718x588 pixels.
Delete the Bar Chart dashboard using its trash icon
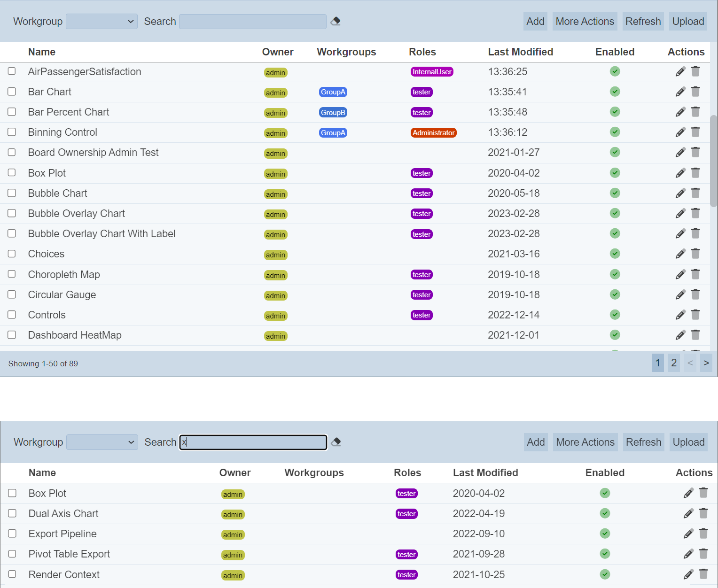pyautogui.click(x=695, y=92)
